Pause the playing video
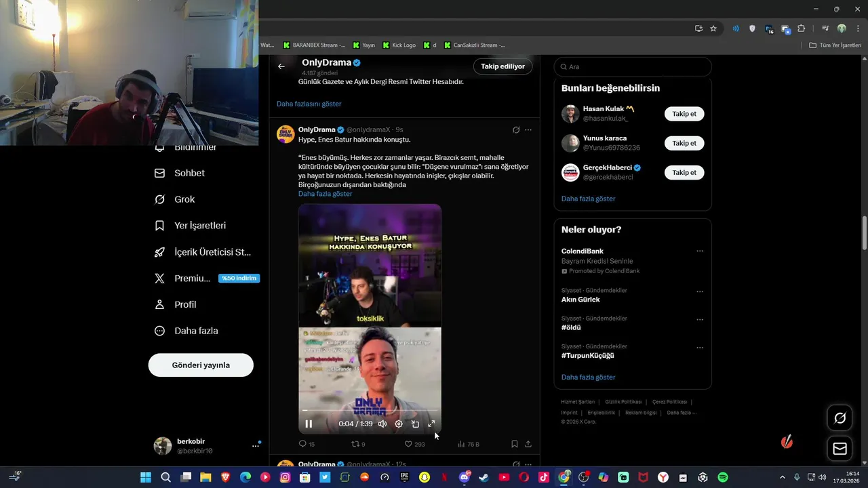The width and height of the screenshot is (868, 488). pyautogui.click(x=309, y=424)
